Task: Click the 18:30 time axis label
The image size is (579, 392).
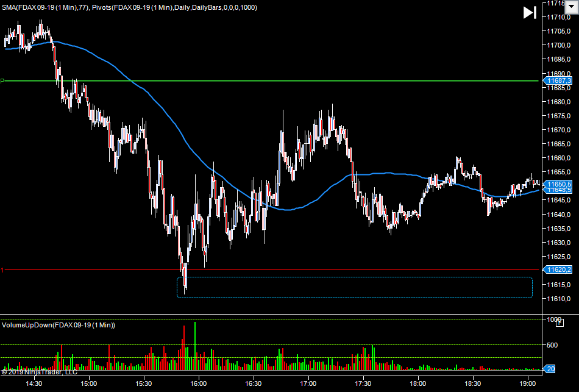Action: [473, 383]
